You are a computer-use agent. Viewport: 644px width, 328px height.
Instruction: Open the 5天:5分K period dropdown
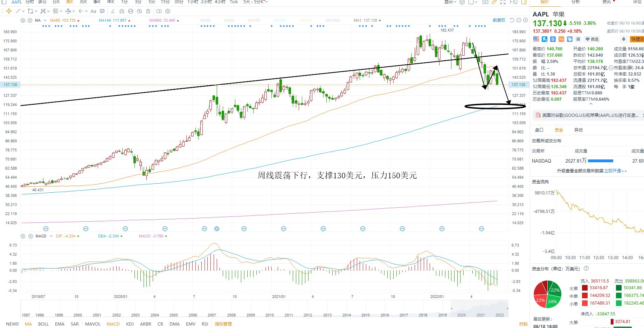256,2
